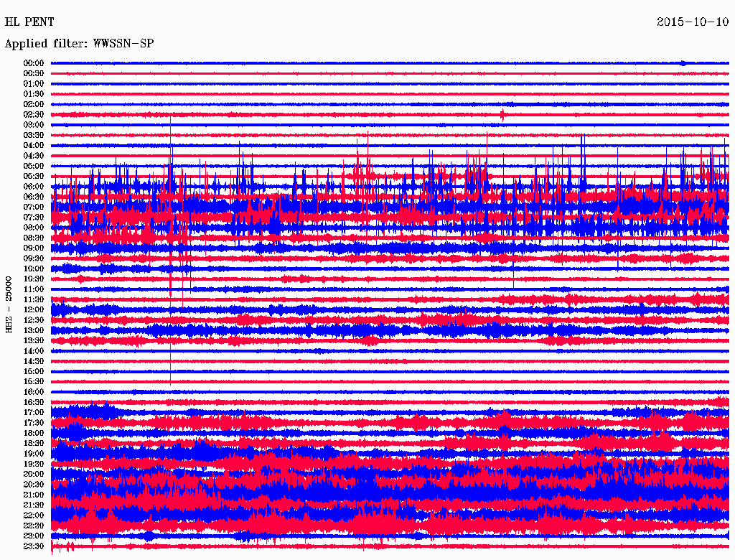The image size is (735, 560).
Task: Click the HHZ - 25000 axis label
Action: tap(9, 304)
